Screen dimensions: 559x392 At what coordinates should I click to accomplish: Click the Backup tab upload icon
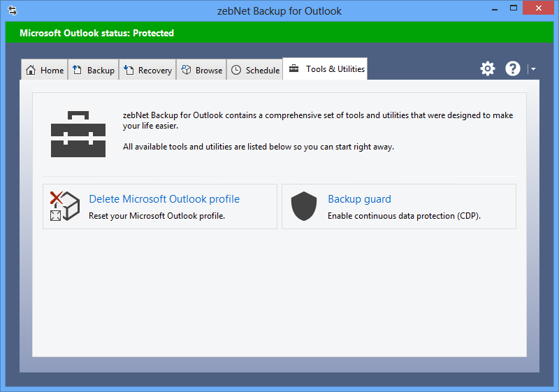click(x=77, y=69)
